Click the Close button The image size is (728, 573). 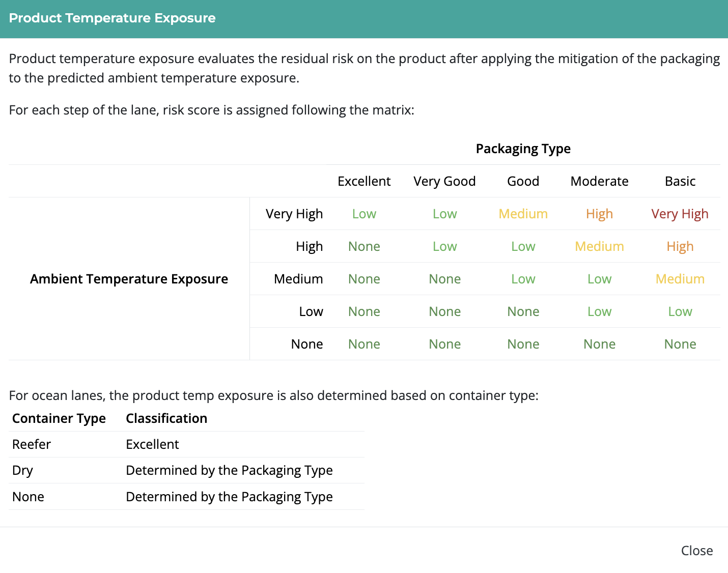pos(697,550)
